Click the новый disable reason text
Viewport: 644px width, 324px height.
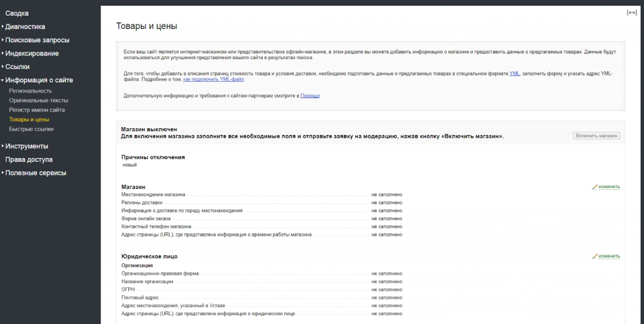(130, 165)
